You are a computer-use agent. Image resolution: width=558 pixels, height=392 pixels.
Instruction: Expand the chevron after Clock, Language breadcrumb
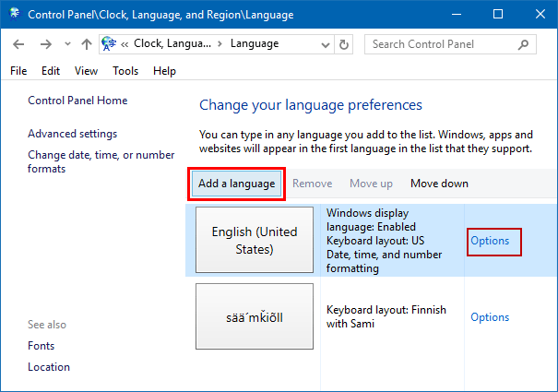(x=220, y=44)
